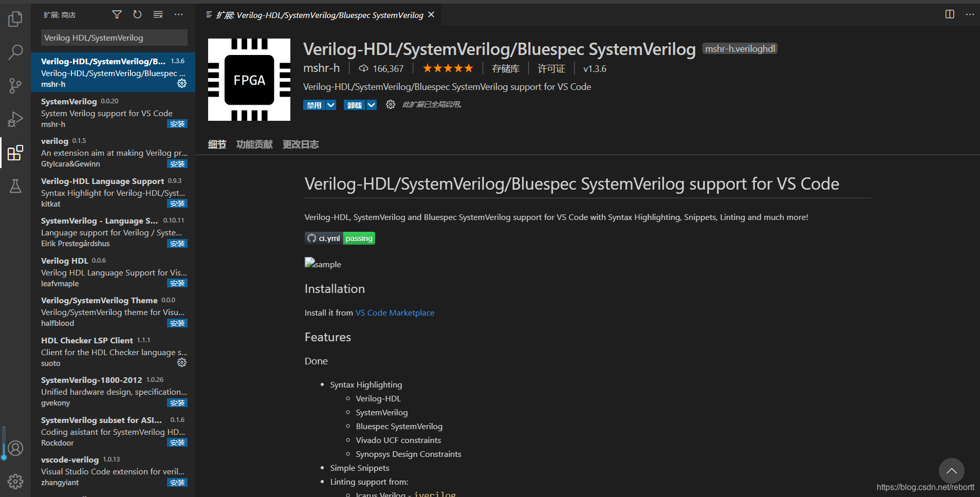Open the 许可证 license link

(x=551, y=68)
